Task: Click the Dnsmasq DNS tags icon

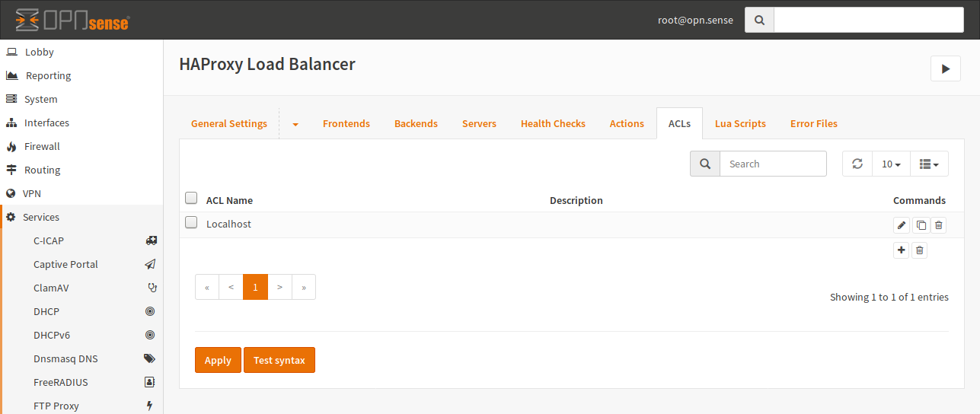Action: pos(150,358)
